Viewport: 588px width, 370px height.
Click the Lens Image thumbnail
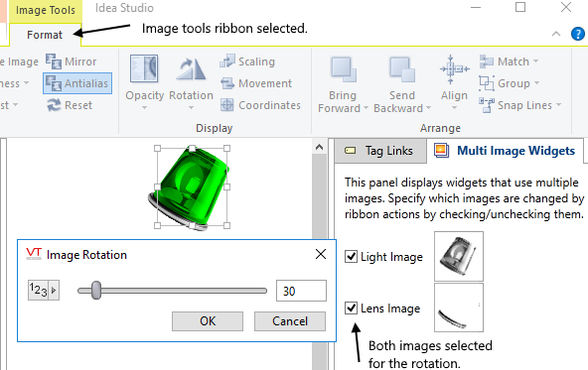pyautogui.click(x=459, y=308)
